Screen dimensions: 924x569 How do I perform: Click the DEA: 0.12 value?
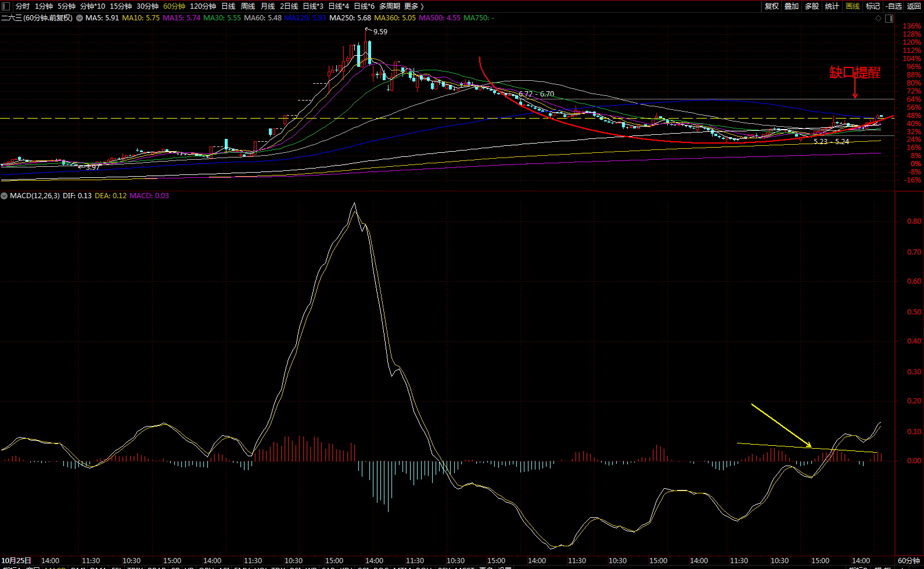point(111,196)
